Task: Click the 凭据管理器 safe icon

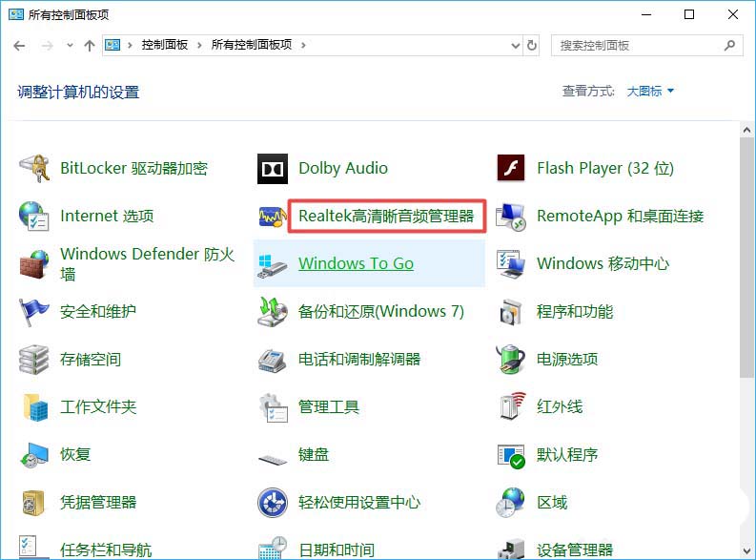Action: point(33,503)
